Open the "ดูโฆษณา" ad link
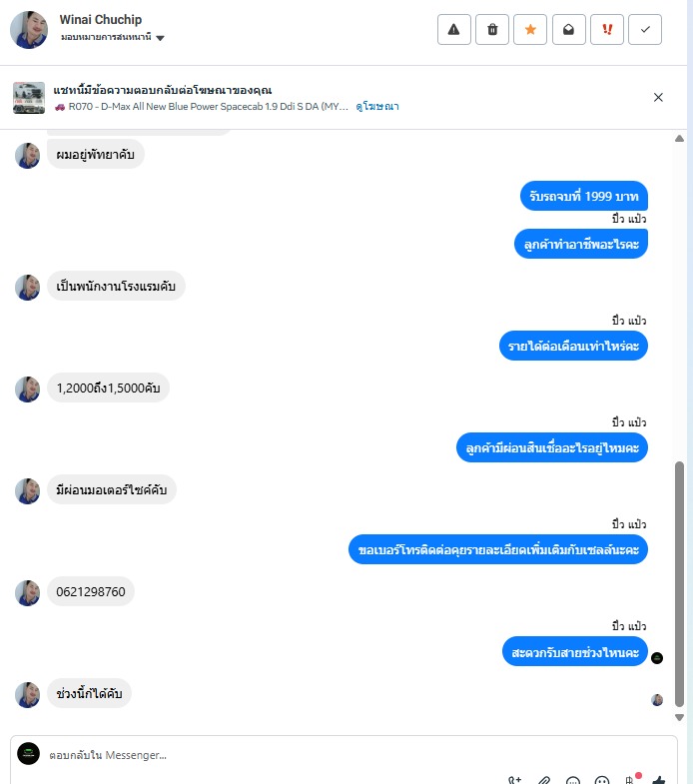Screen dimensions: 693x784 [x=377, y=106]
